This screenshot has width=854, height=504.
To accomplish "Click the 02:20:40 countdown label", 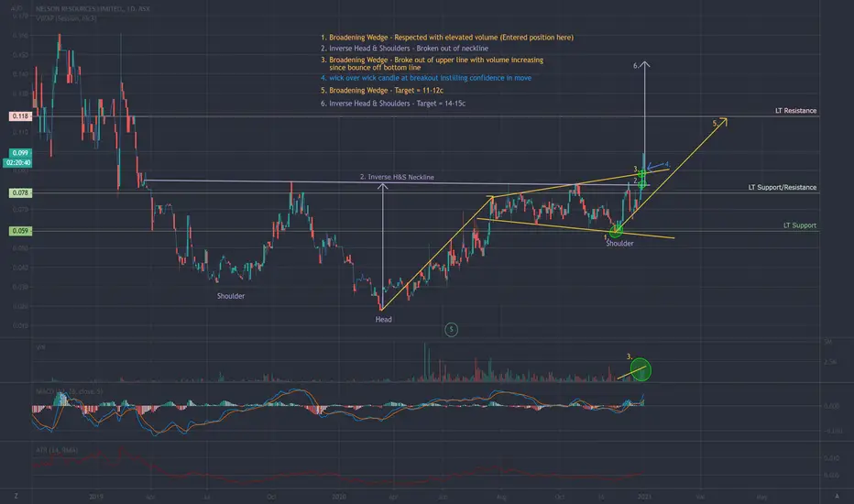I will (x=18, y=162).
